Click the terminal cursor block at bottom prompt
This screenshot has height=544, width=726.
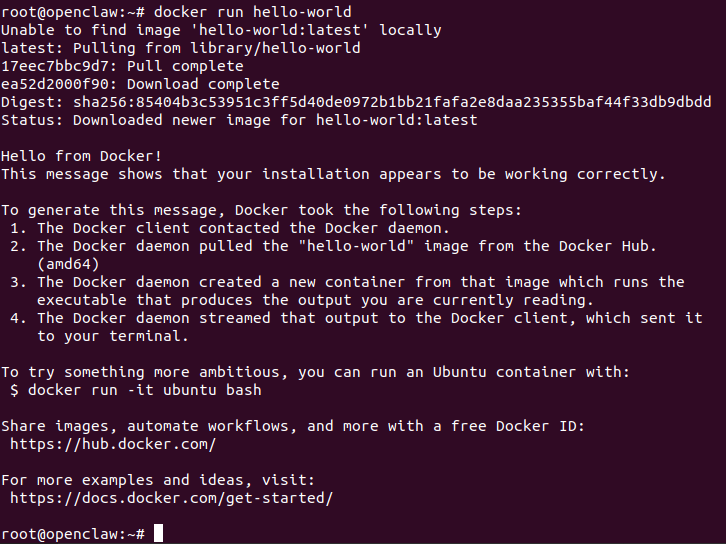[x=158, y=534]
